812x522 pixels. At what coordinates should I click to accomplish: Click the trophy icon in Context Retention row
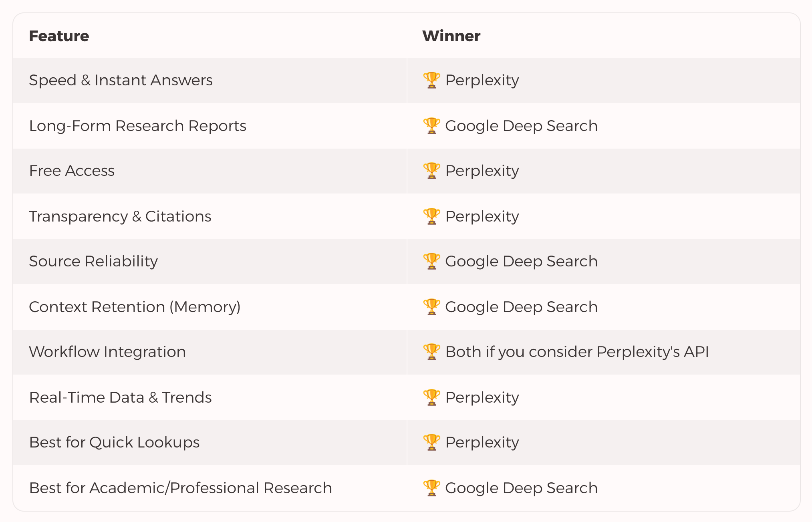tap(431, 307)
